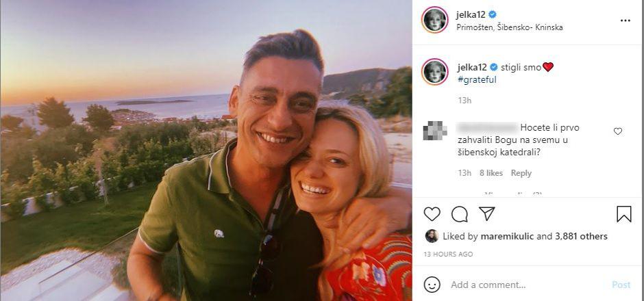Open the Primošten, Šibensko- Kninska location

click(x=509, y=28)
